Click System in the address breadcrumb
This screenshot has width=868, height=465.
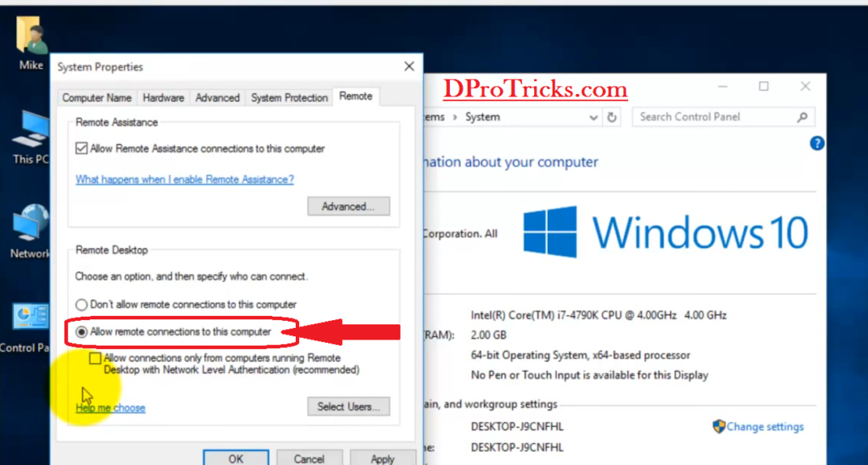[482, 117]
